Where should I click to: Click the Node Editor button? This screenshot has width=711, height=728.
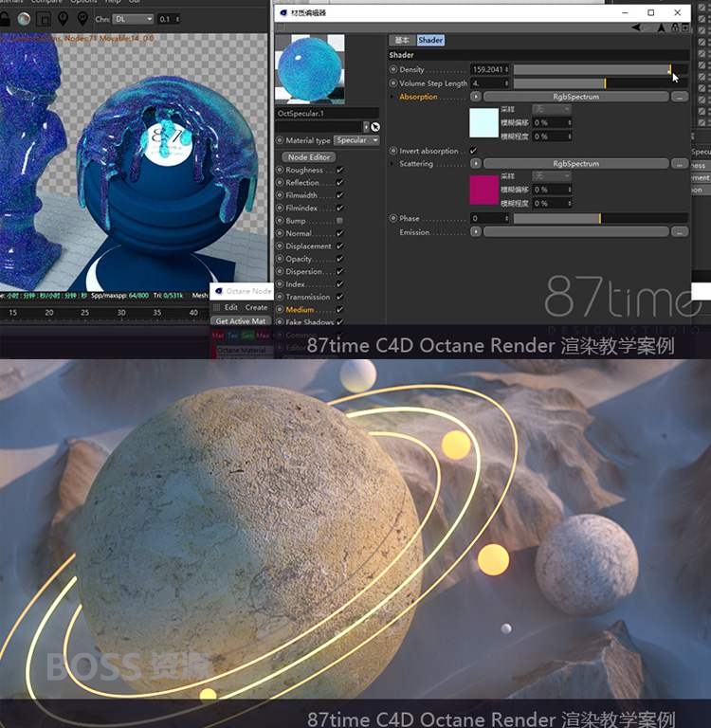[309, 157]
